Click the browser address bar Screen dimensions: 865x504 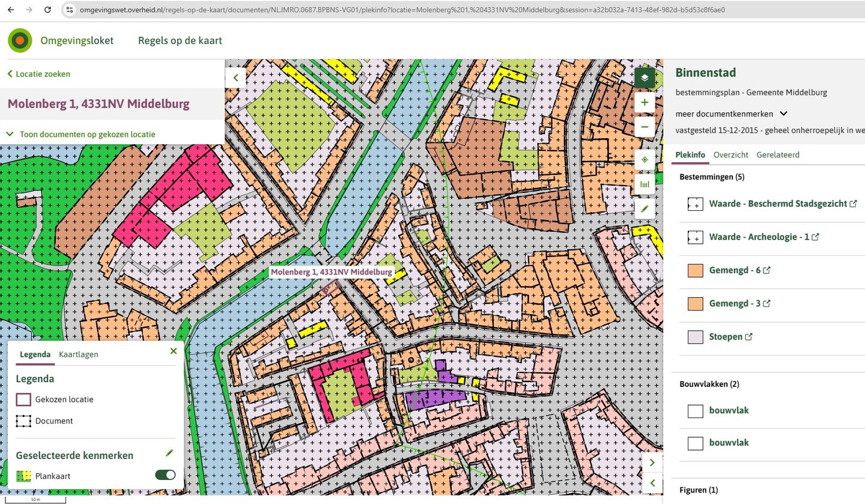[x=402, y=10]
